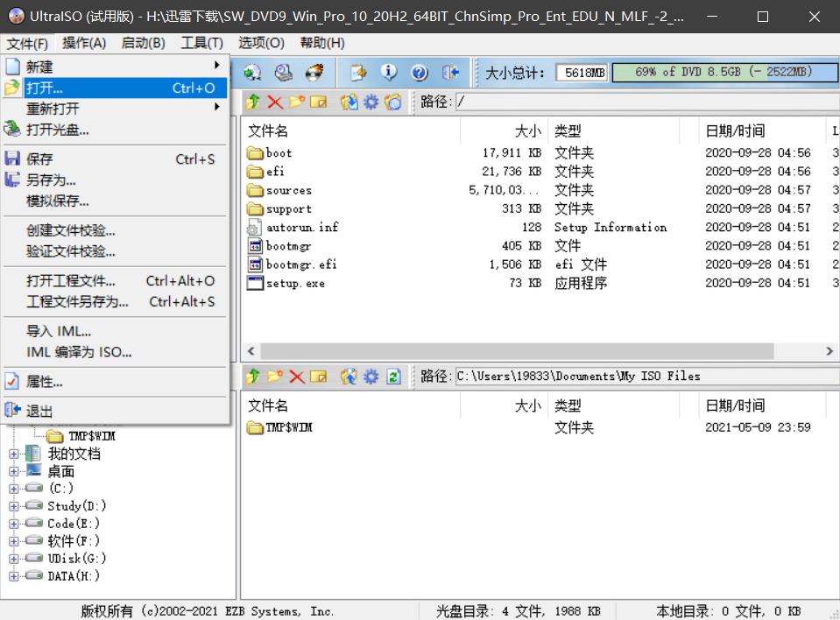This screenshot has width=840, height=620.
Task: Expand the 软件(F:) drive node
Action: pyautogui.click(x=14, y=541)
